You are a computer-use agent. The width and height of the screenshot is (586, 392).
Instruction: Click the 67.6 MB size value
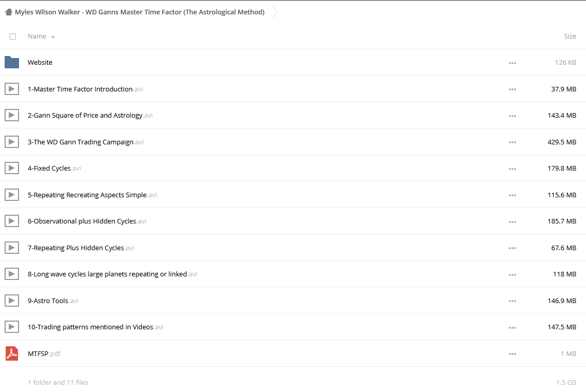click(x=563, y=248)
